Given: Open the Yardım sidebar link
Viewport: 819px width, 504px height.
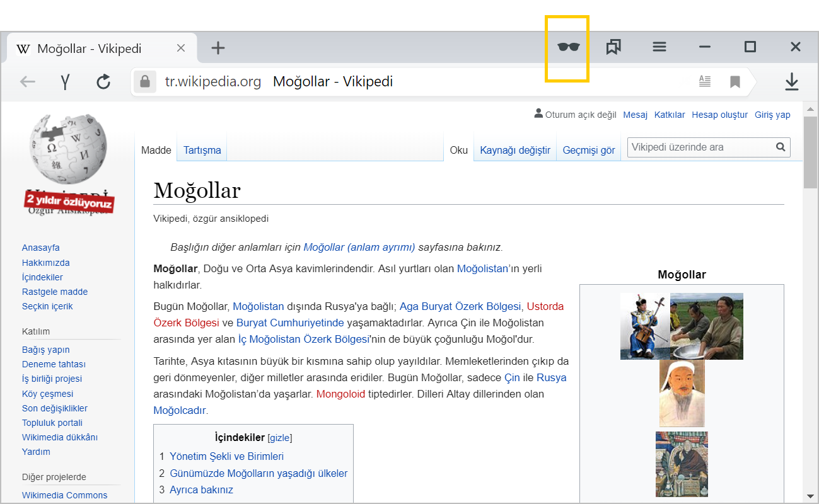Looking at the screenshot, I should tap(36, 452).
